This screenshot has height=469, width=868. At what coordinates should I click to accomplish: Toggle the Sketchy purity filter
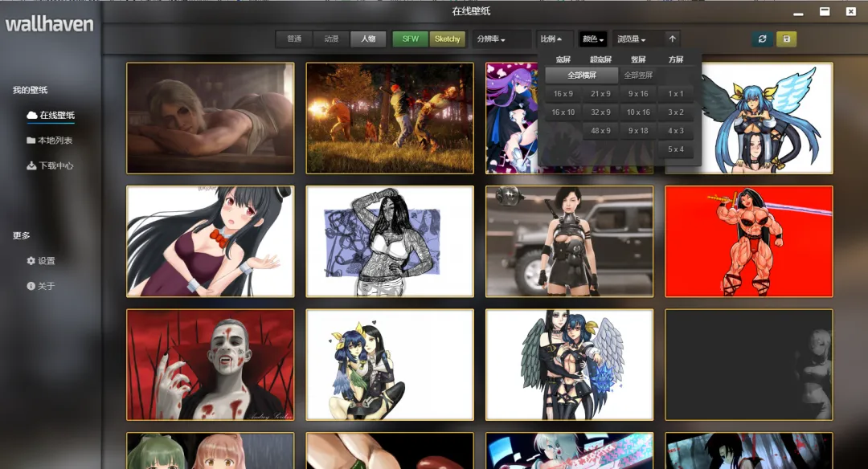click(x=448, y=39)
